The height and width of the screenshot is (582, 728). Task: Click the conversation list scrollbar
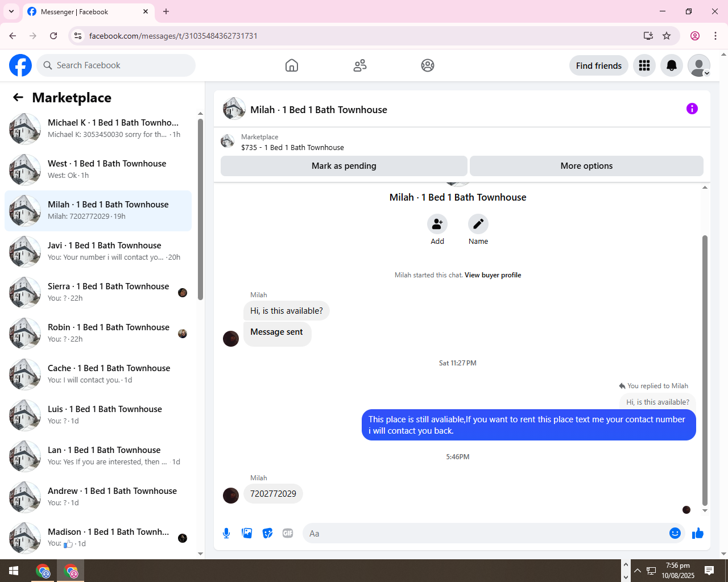[x=200, y=209]
